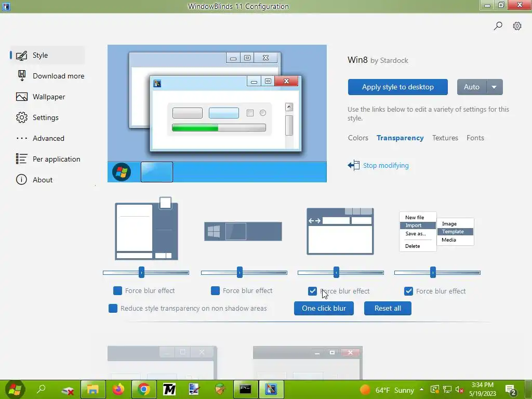Viewport: 532px width, 399px height.
Task: Open taskbar search magnifier
Action: [x=41, y=389]
